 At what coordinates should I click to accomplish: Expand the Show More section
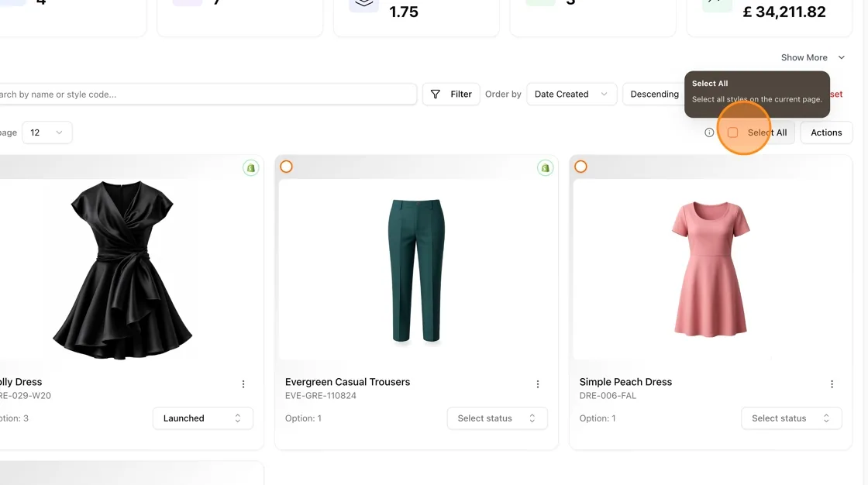[x=813, y=57]
